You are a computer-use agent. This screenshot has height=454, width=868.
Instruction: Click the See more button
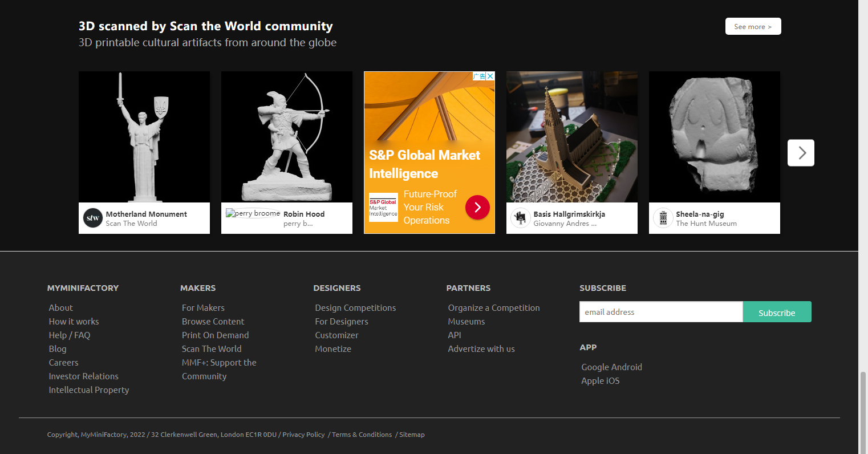753,27
